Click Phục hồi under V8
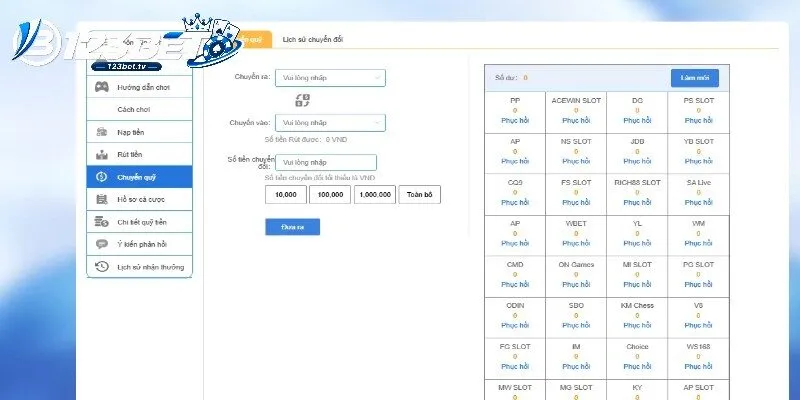This screenshot has height=400, width=800. (x=698, y=325)
